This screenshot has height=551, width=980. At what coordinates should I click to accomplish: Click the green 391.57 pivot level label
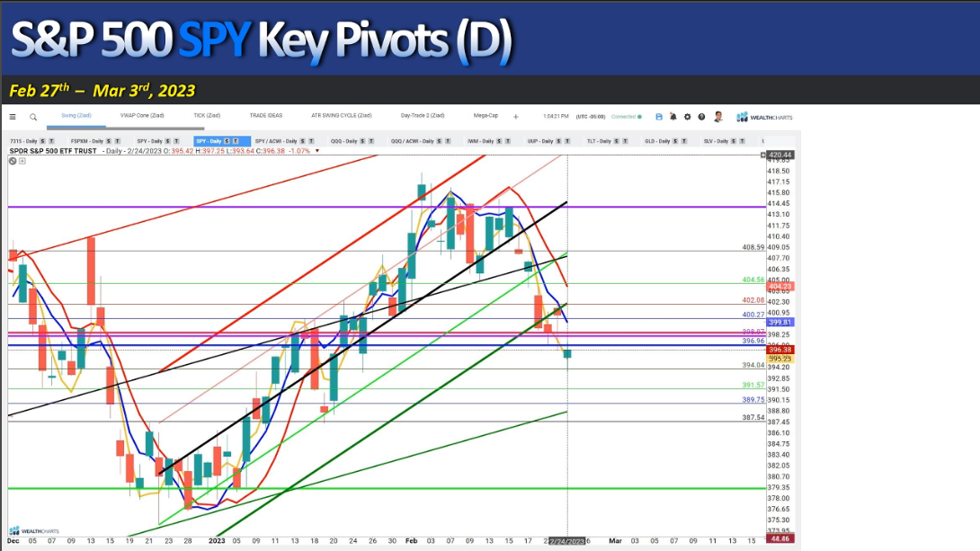(x=753, y=385)
